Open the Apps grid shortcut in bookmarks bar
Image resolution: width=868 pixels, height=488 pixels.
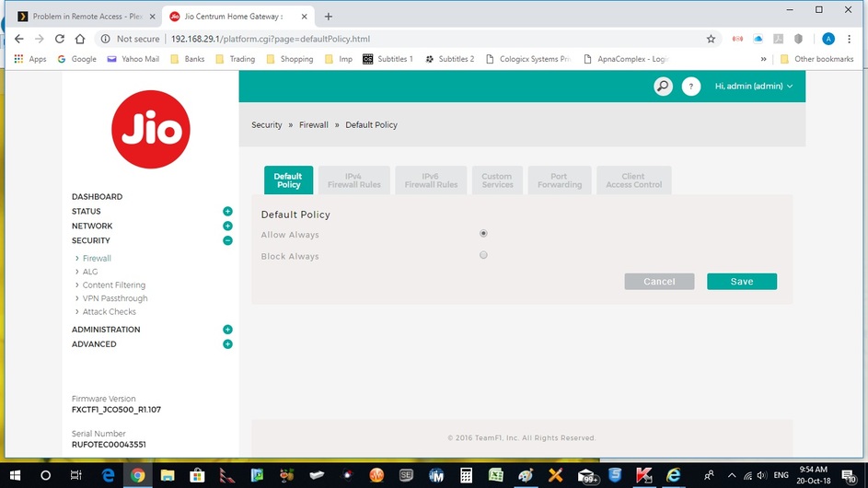point(29,59)
